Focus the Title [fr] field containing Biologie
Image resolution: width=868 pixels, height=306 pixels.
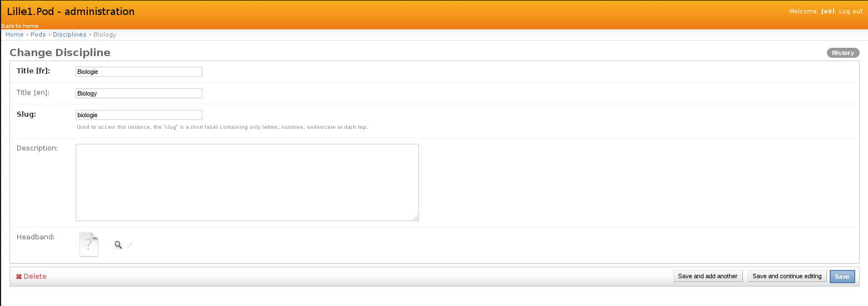138,72
